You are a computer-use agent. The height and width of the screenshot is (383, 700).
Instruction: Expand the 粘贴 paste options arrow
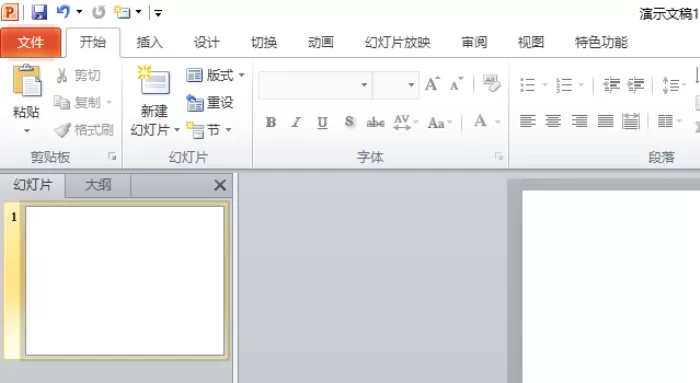[27, 131]
